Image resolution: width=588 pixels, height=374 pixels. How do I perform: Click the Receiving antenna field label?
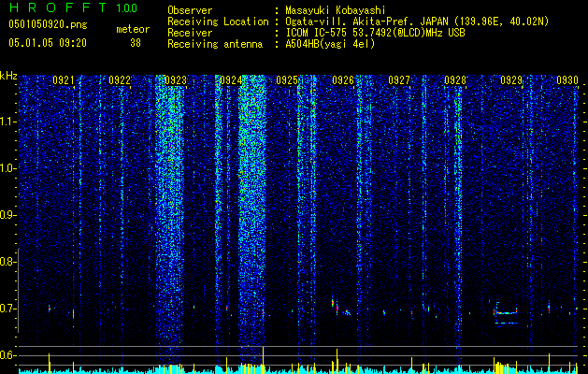point(215,44)
